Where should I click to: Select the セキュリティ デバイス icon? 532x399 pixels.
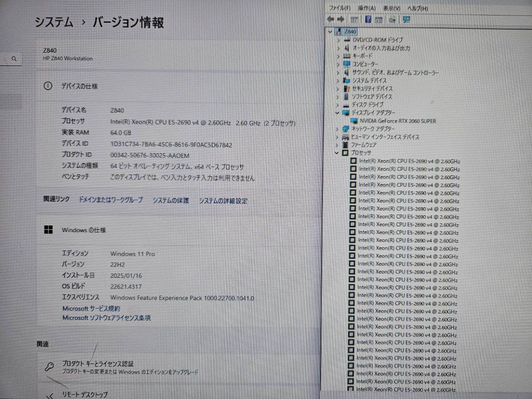[x=346, y=88]
